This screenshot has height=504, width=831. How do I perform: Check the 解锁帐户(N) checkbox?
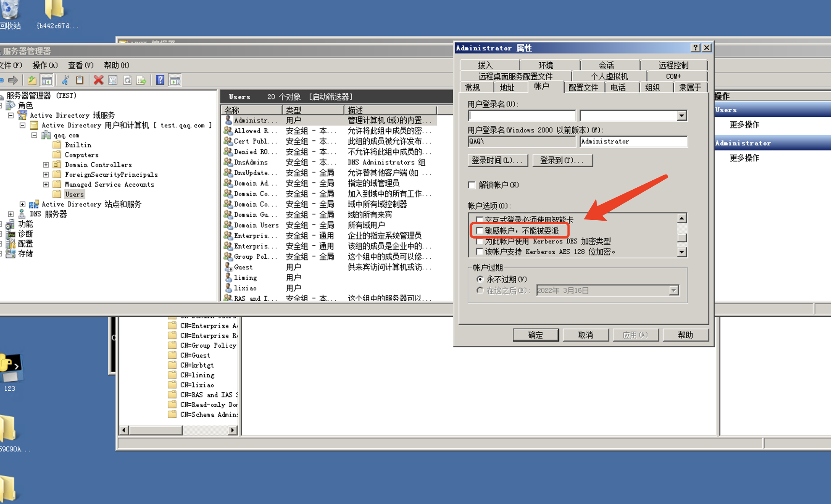[x=472, y=185]
